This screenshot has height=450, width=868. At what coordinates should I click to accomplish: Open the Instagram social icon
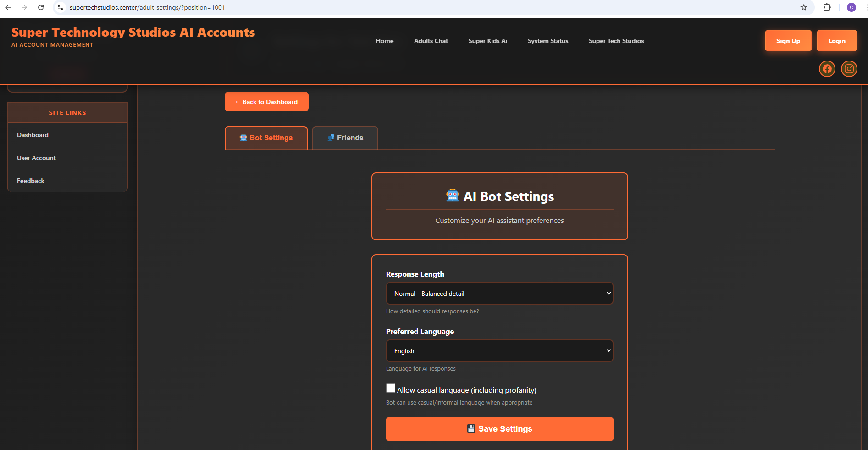tap(849, 69)
